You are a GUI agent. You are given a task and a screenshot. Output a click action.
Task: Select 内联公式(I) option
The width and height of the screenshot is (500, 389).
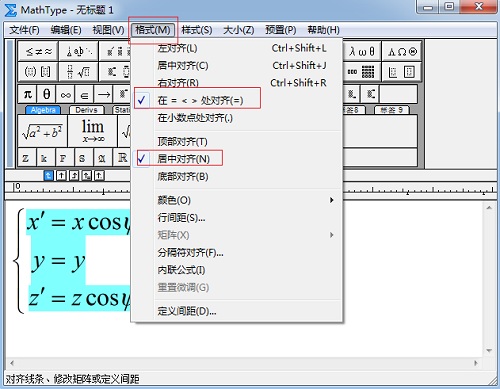coord(237,270)
